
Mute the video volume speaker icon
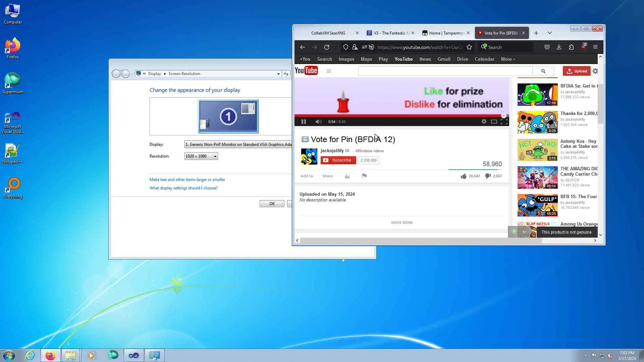(318, 122)
